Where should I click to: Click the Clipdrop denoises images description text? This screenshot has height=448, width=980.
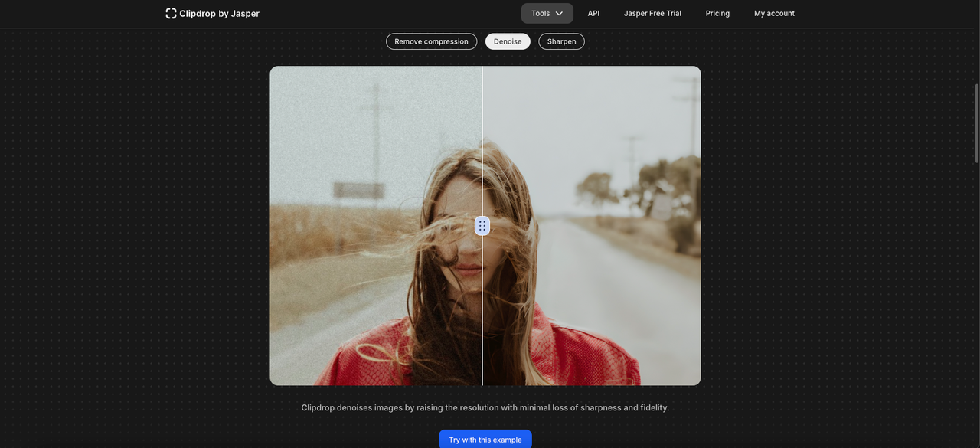[x=485, y=407]
